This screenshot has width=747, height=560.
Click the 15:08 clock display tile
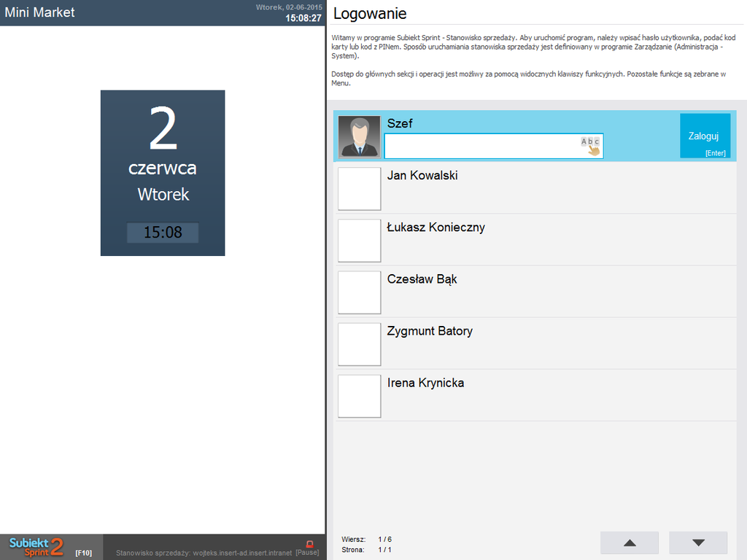coord(163,233)
